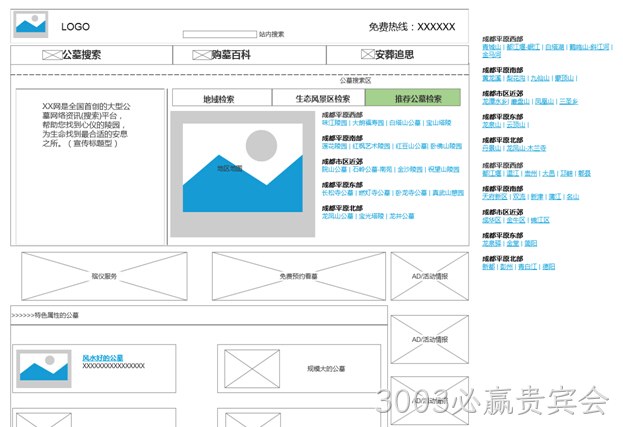This screenshot has width=623, height=427.
Task: Click the image placeholder beside 规模大的公墓
Action: point(252,369)
